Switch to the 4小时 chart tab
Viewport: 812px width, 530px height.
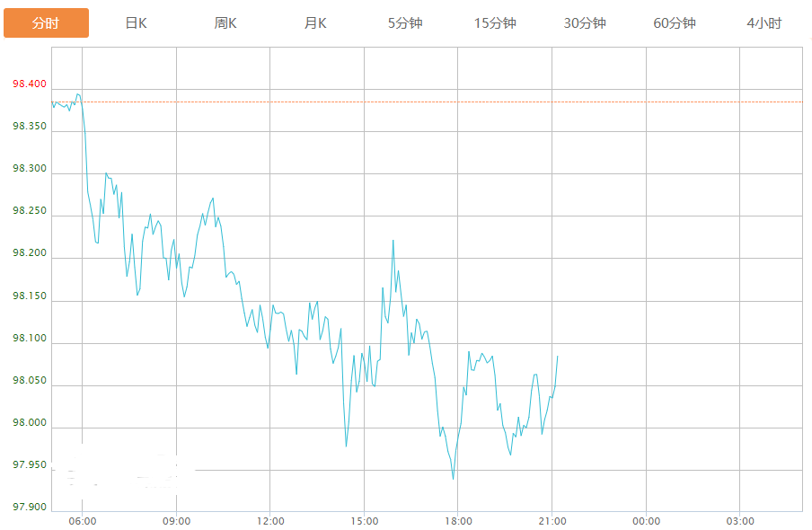[763, 23]
